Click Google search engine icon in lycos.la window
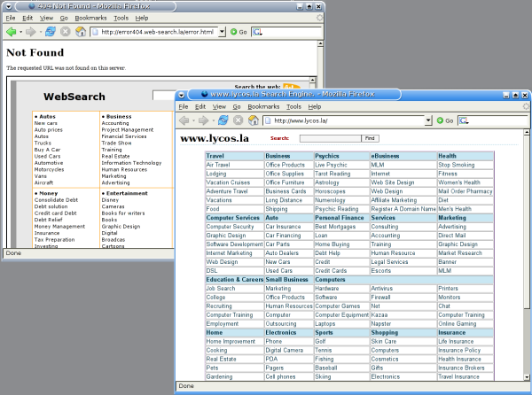The height and width of the screenshot is (395, 532). coord(464,120)
